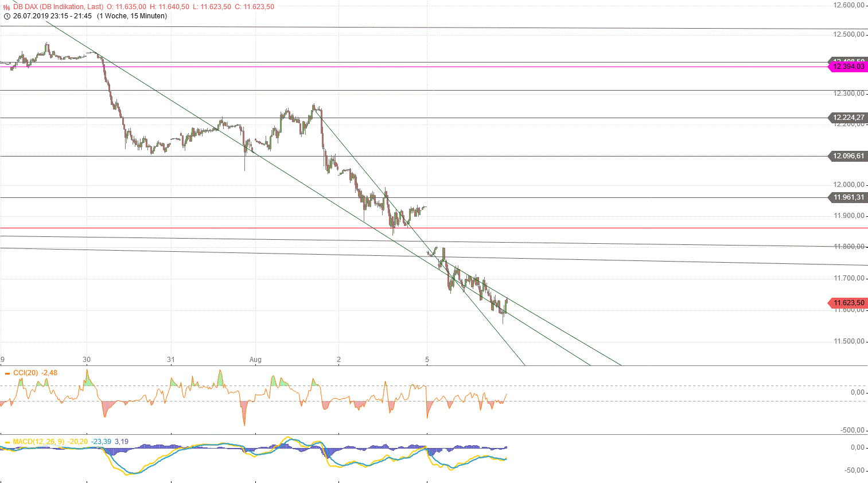868x483 pixels.
Task: Select the 11.961,31 horizontal line price tag
Action: (x=847, y=197)
